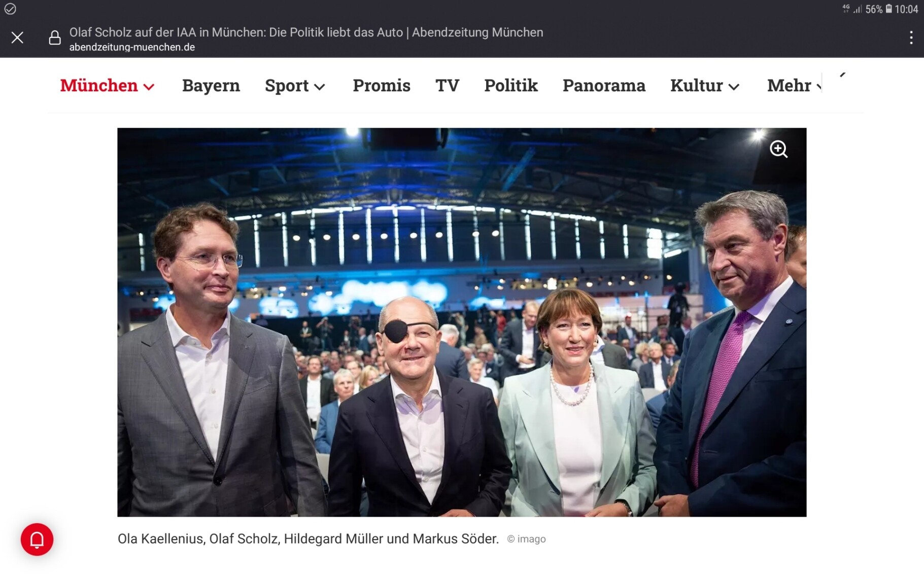This screenshot has width=924, height=577.
Task: Select the photo caption naming Ola Kaellenius
Action: tap(308, 538)
